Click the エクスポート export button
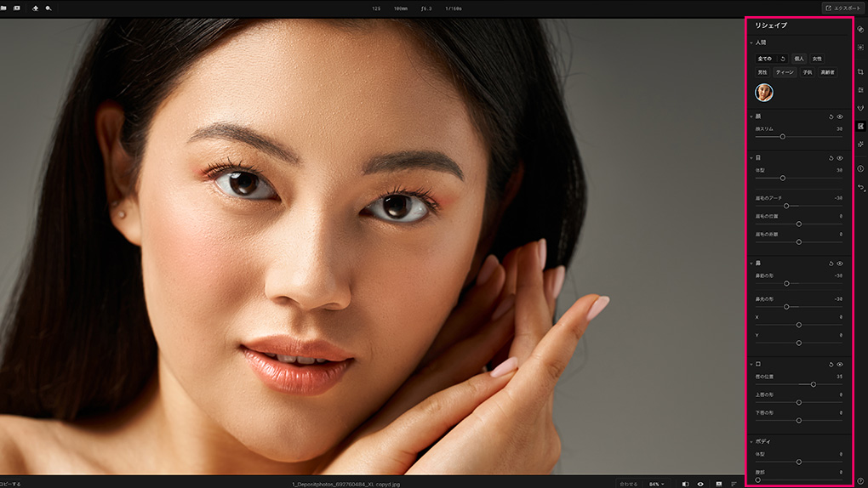Image resolution: width=868 pixels, height=488 pixels. pos(843,9)
